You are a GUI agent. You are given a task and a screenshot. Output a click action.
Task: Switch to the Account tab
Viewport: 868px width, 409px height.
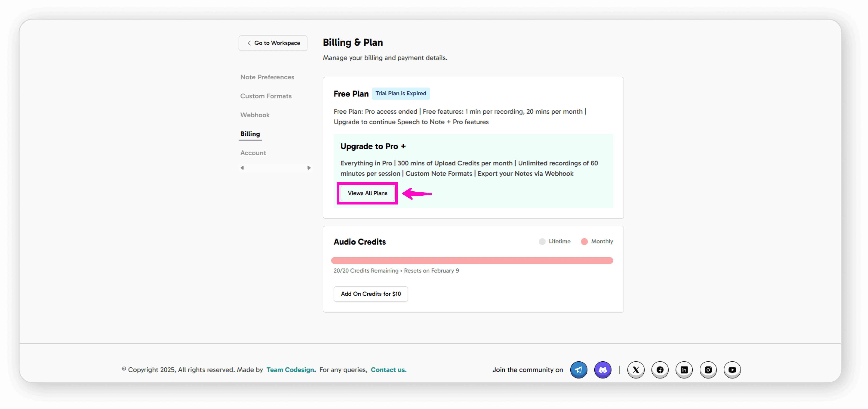pos(253,153)
